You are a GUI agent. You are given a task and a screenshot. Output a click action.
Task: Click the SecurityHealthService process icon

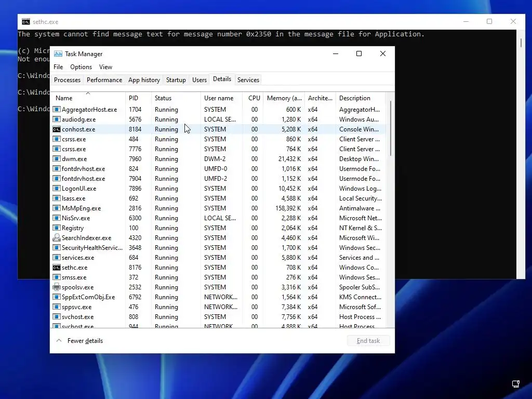pos(56,248)
